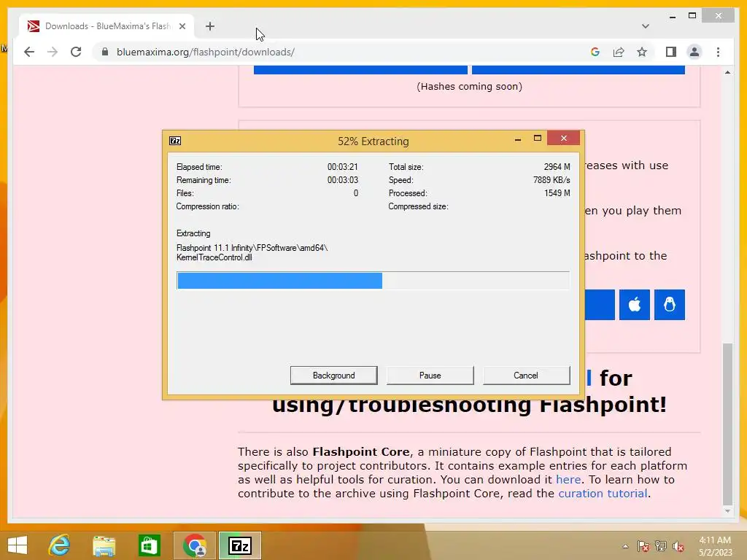Cancel the 7-Zip extraction
The height and width of the screenshot is (560, 747).
pyautogui.click(x=526, y=376)
